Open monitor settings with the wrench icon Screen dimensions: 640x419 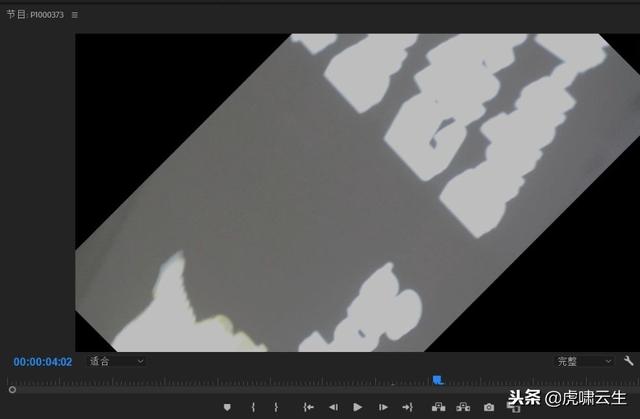[x=629, y=361]
